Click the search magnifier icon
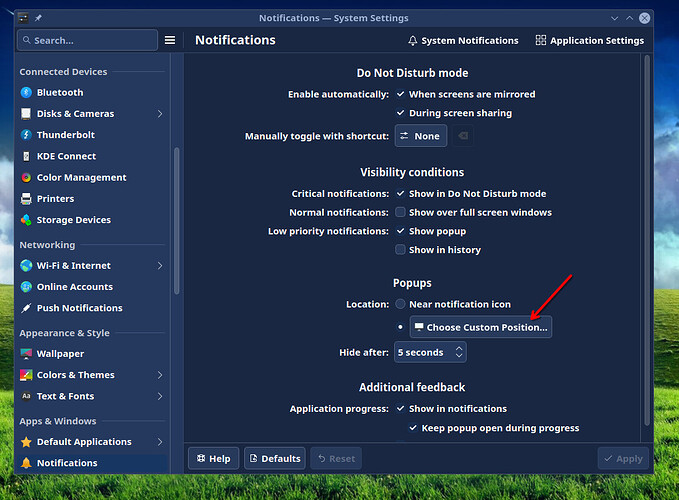The height and width of the screenshot is (500, 679). [x=26, y=40]
